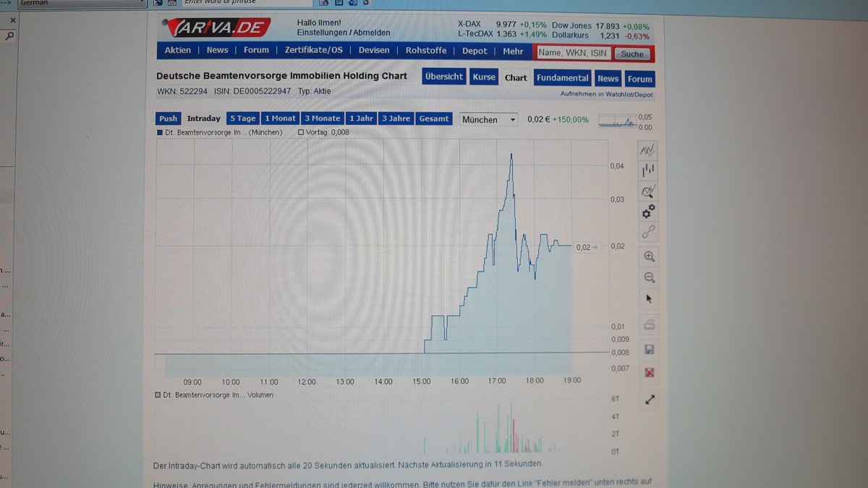The image size is (868, 488).
Task: Click the Dollarkurs quote
Action: pos(600,35)
